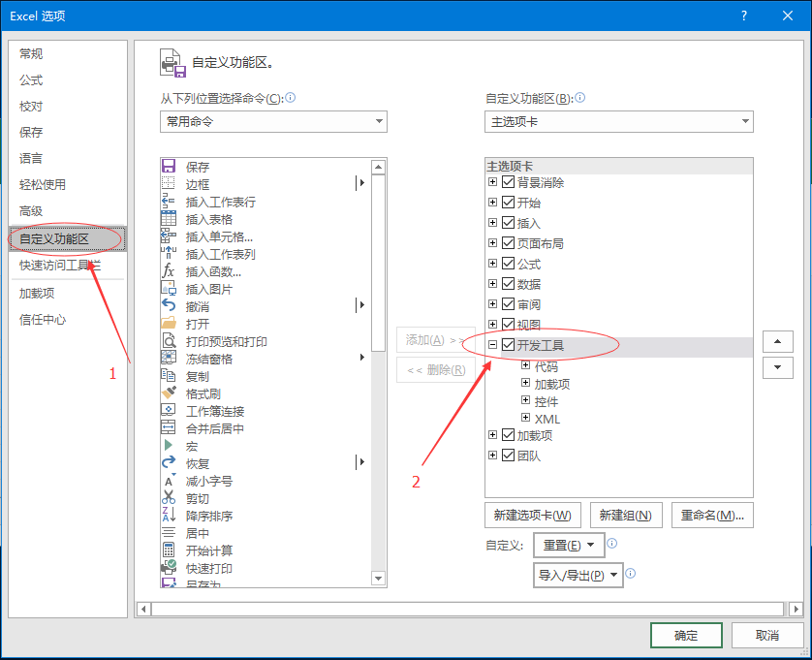
Task: Uncheck the 团队 checkbox
Action: click(x=508, y=455)
